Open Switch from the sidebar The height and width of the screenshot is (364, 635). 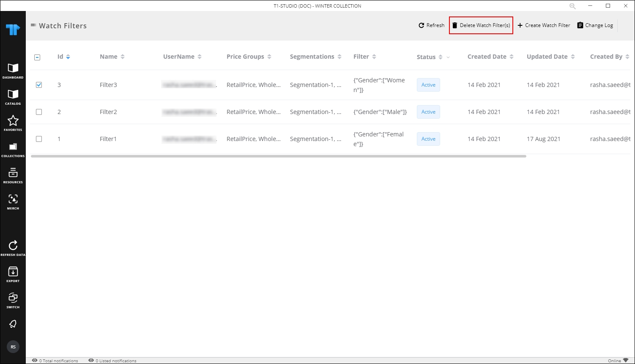pyautogui.click(x=13, y=298)
